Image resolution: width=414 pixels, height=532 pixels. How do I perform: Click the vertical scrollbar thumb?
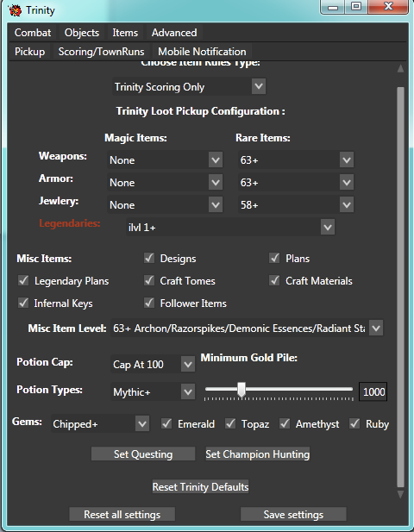tap(400, 287)
